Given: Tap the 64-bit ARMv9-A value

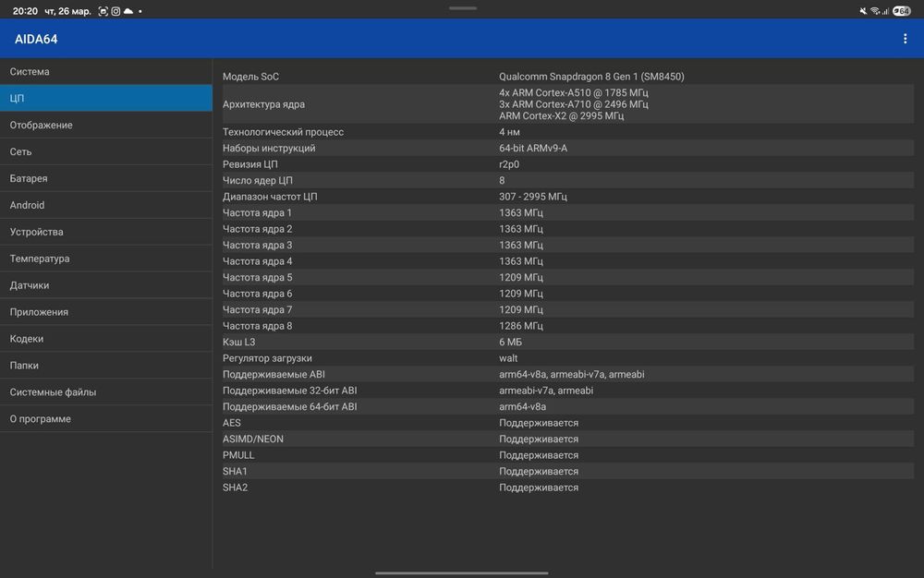Looking at the screenshot, I should (533, 149).
